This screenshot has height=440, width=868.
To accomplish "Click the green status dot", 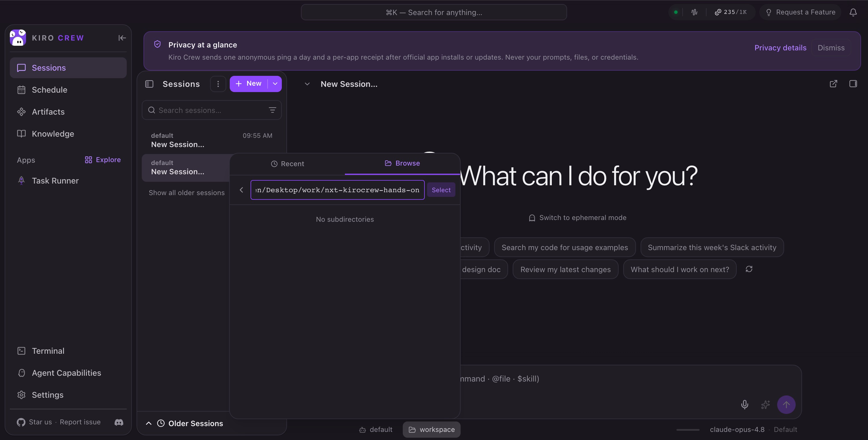I will [x=676, y=12].
